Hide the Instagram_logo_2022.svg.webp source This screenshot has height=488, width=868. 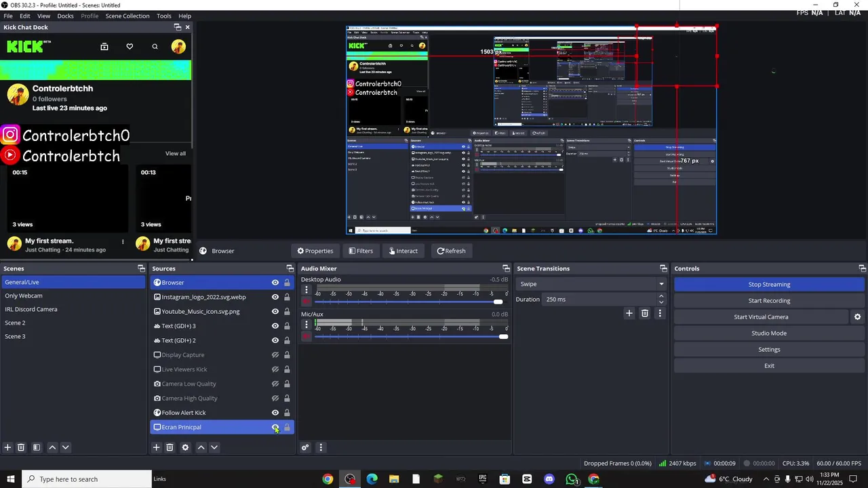point(275,297)
